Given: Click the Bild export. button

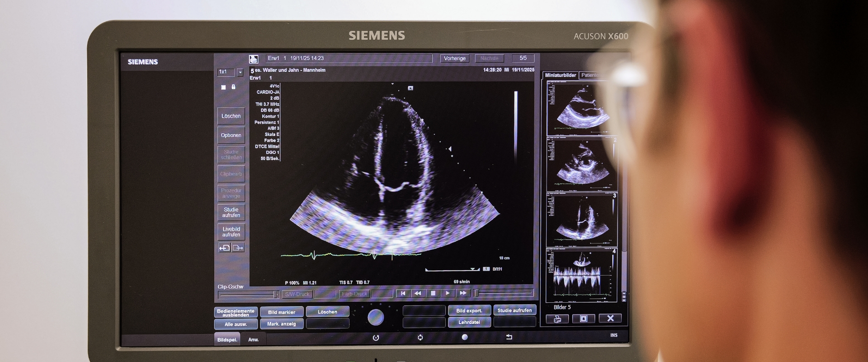Looking at the screenshot, I should [469, 310].
